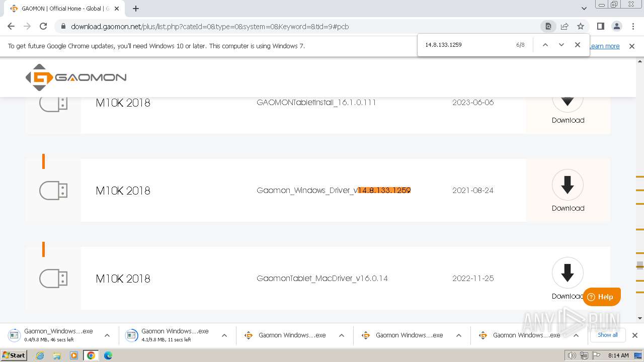Open Windows Explorer from the taskbar
644x362 pixels.
click(57, 355)
